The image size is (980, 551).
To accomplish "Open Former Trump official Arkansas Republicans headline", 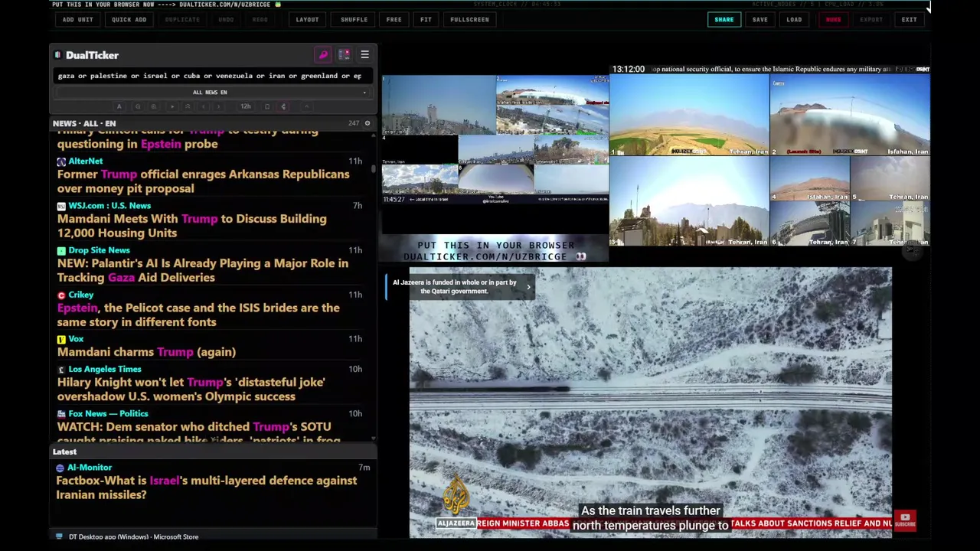I will pos(203,181).
